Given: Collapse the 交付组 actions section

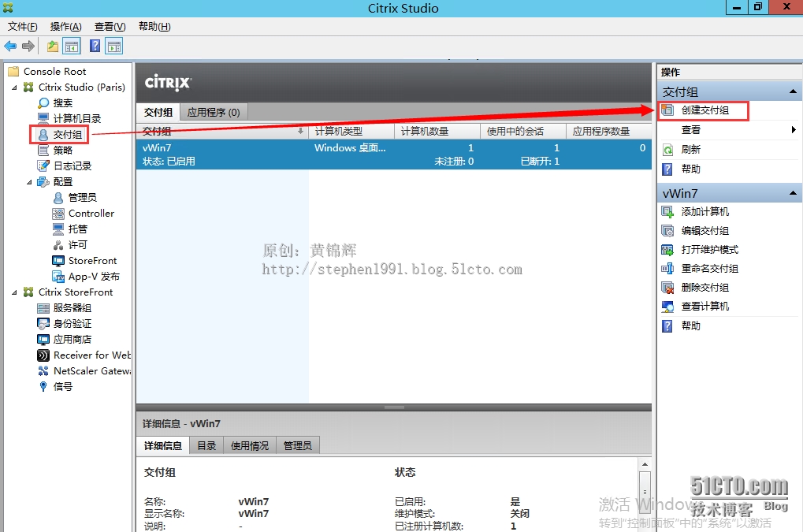Looking at the screenshot, I should tap(793, 91).
